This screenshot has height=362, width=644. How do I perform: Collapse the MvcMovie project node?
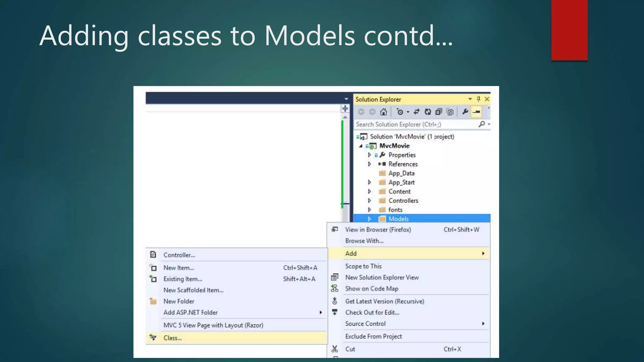click(x=361, y=146)
